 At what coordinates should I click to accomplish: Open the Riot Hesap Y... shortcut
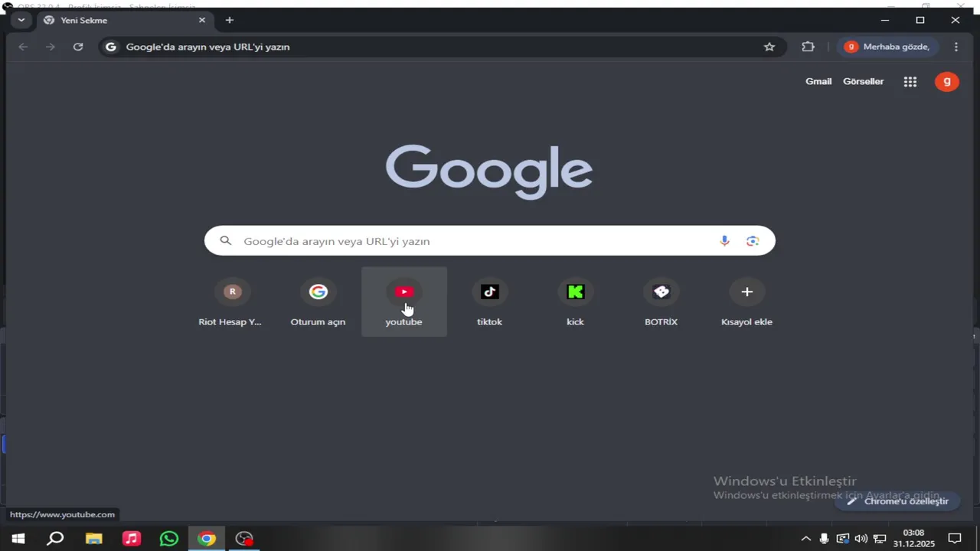click(232, 302)
